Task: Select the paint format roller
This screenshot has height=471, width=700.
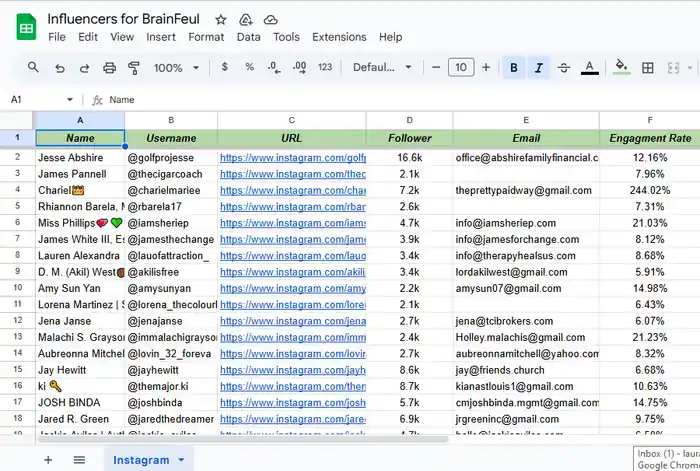Action: [133, 68]
